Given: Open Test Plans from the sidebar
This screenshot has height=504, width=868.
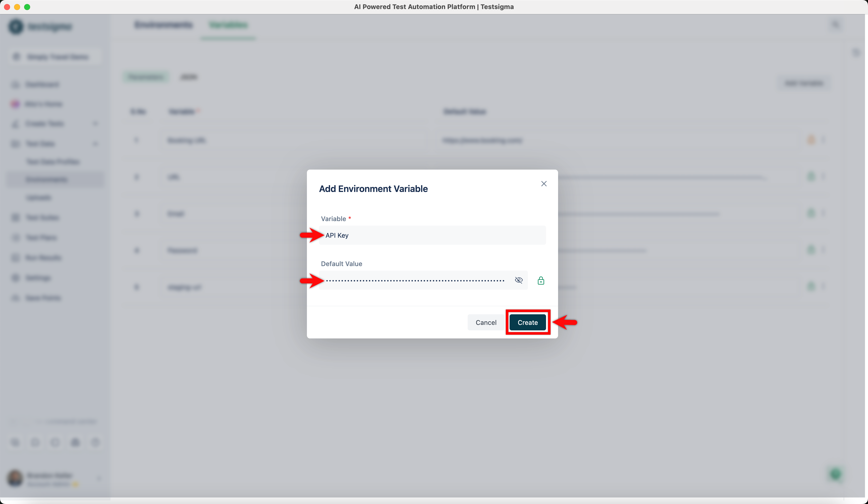Looking at the screenshot, I should tap(41, 237).
